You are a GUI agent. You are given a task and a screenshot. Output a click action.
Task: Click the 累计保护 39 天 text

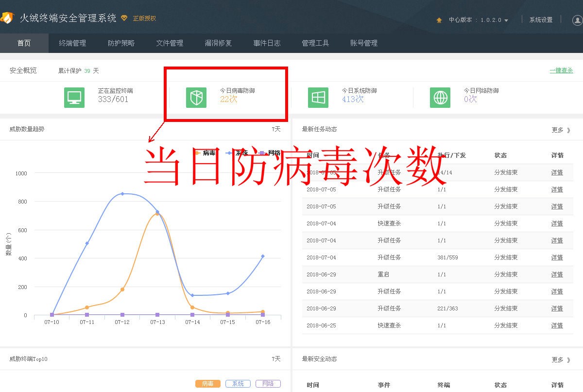pos(79,71)
